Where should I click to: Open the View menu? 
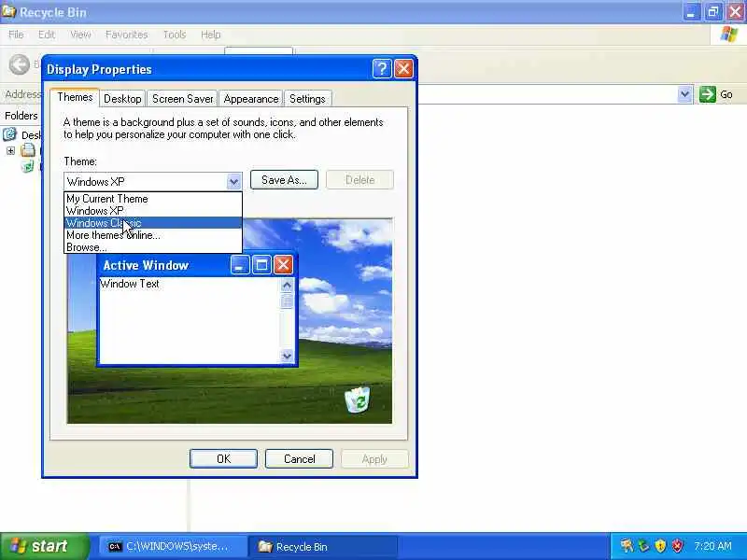[x=80, y=35]
